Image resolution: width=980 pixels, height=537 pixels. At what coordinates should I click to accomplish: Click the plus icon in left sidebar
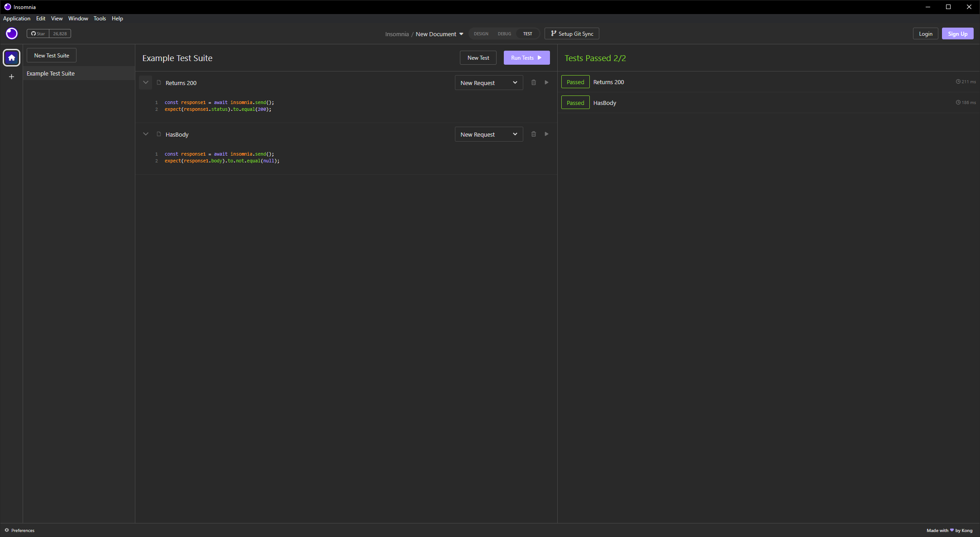point(12,77)
